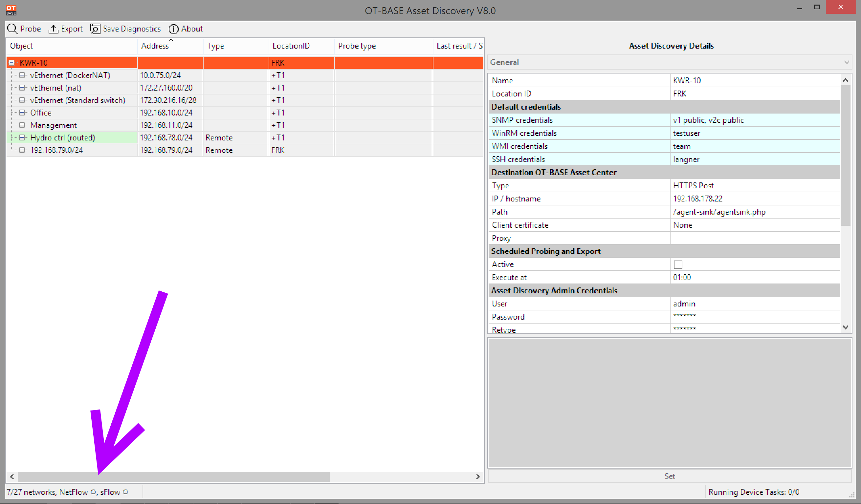
Task: Edit the User value admin
Action: point(755,304)
